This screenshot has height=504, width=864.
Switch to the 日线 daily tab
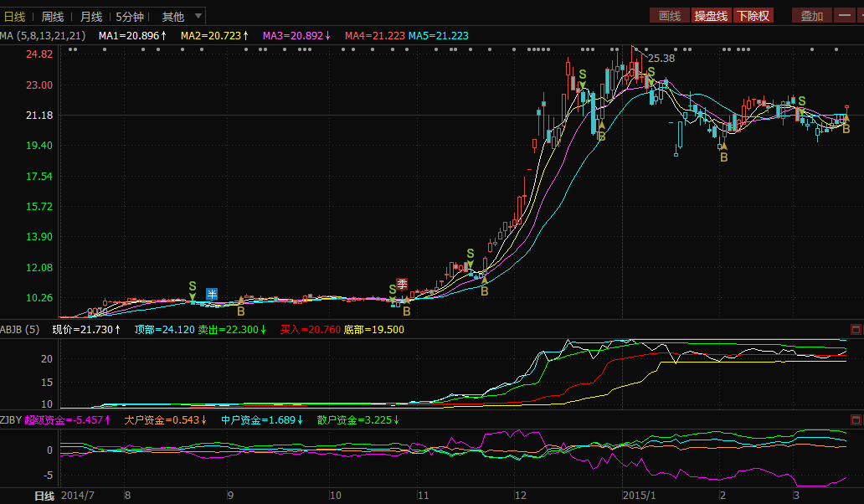tap(15, 17)
